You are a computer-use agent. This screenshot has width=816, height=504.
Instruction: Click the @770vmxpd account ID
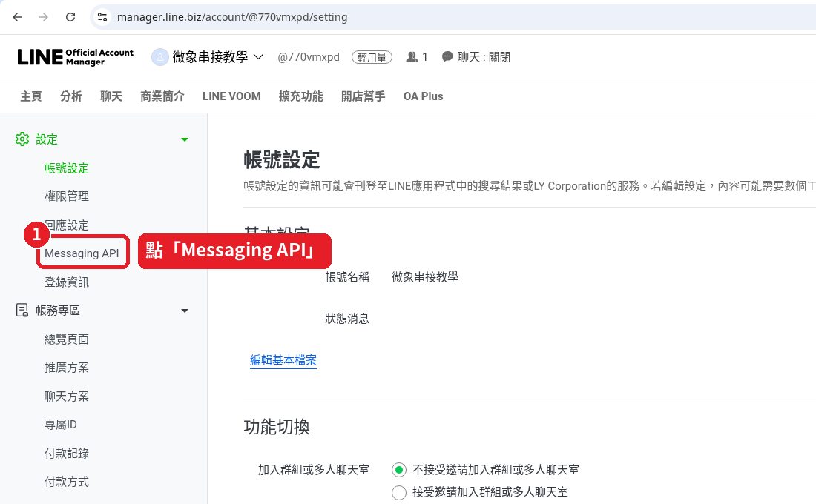coord(309,57)
